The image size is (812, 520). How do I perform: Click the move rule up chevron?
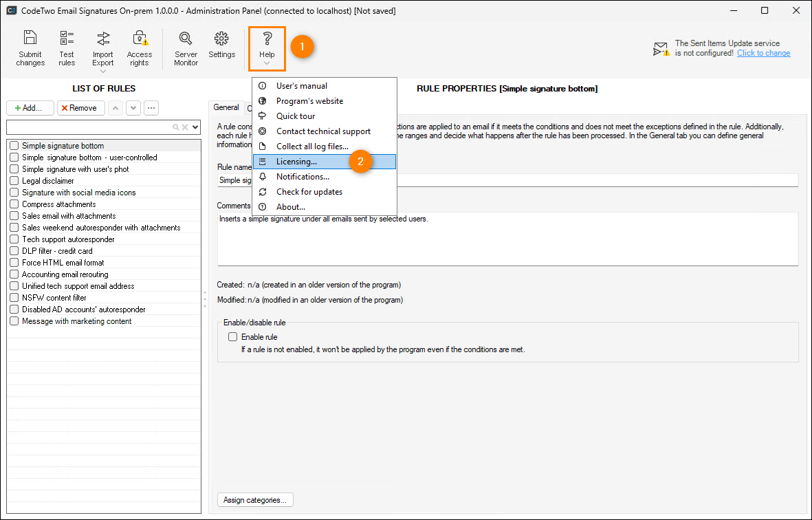pos(114,108)
